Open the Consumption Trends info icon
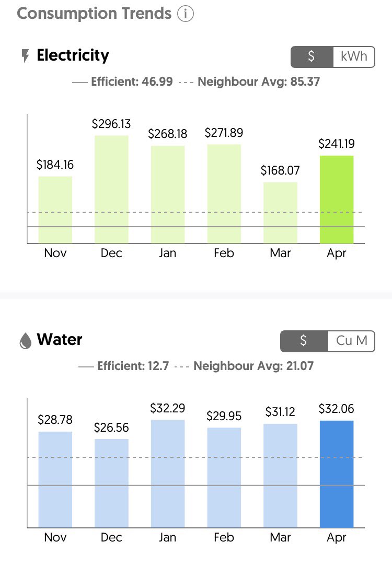The height and width of the screenshot is (565, 392). [x=185, y=14]
